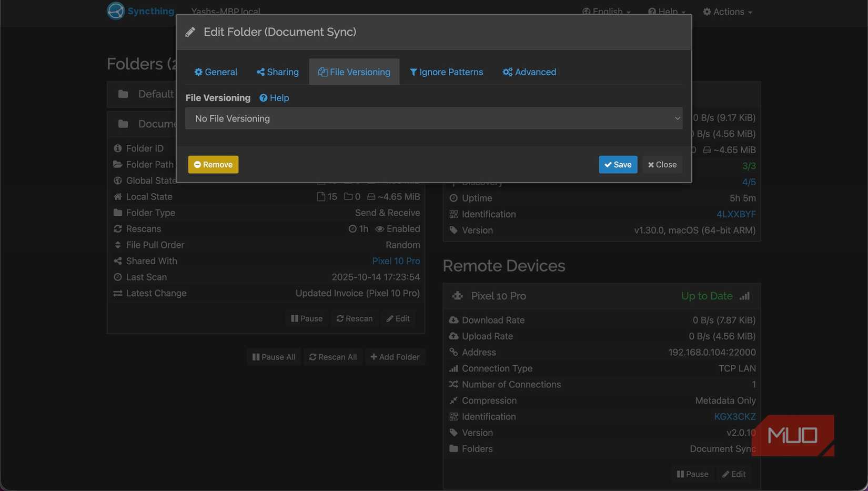
Task: Click the Rescans watcher eye icon
Action: point(379,229)
